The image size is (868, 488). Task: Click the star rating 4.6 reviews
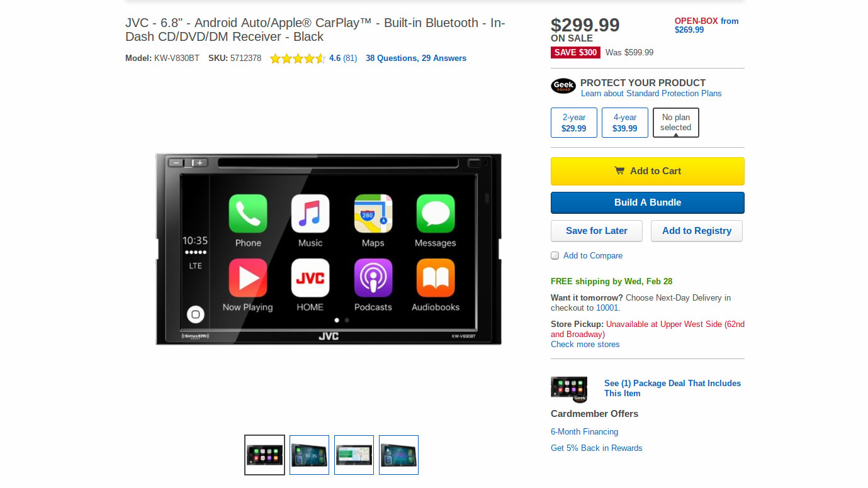pyautogui.click(x=313, y=58)
